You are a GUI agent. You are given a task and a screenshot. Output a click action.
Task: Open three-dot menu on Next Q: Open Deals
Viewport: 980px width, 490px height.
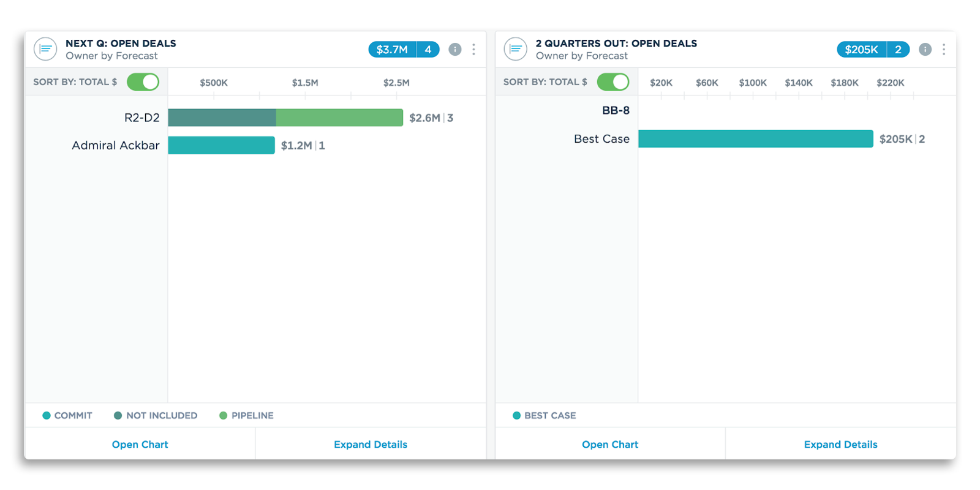pos(473,50)
